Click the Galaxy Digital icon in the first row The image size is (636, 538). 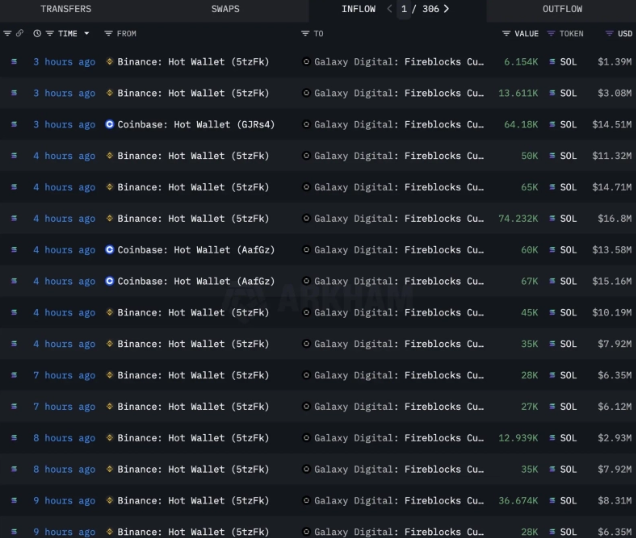pos(307,62)
